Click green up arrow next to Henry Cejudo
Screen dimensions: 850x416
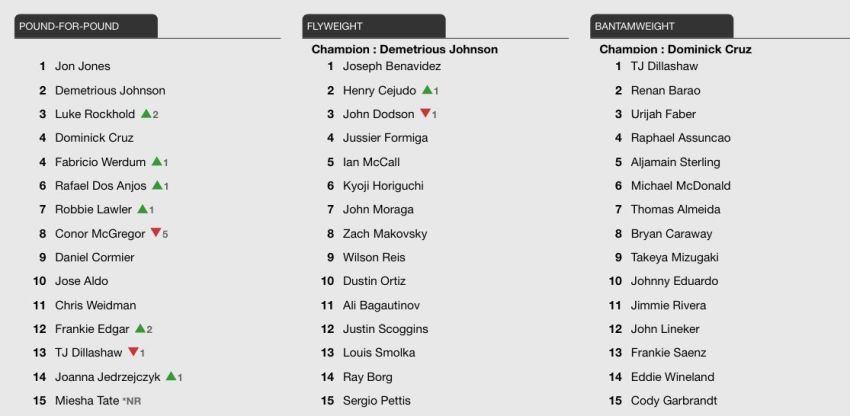click(427, 90)
